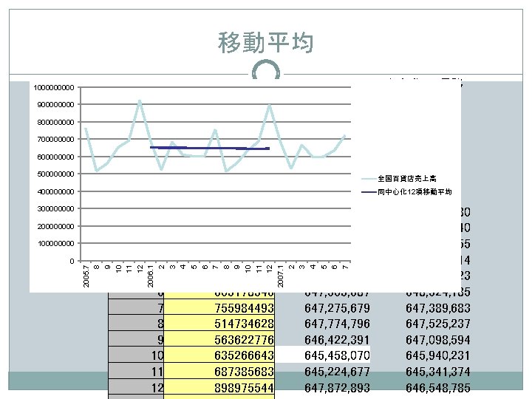Click the yellow cell containing 898975544

[x=219, y=387]
